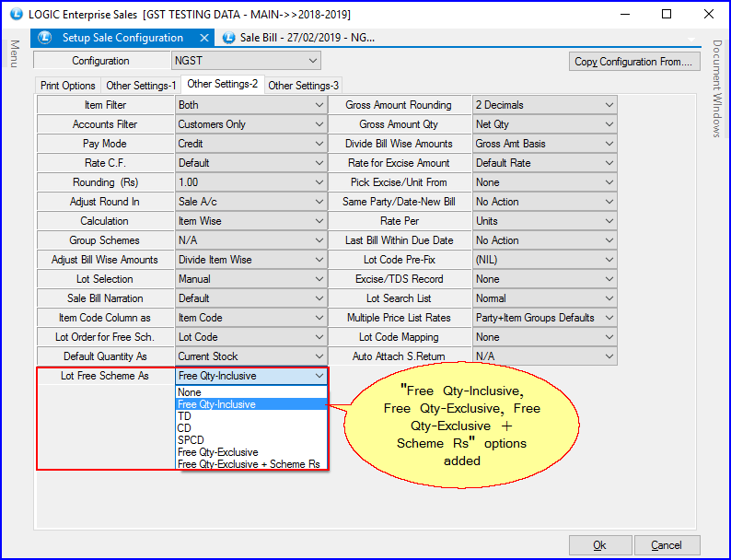Open the Menu side panel
The height and width of the screenshot is (560, 731).
[x=14, y=54]
